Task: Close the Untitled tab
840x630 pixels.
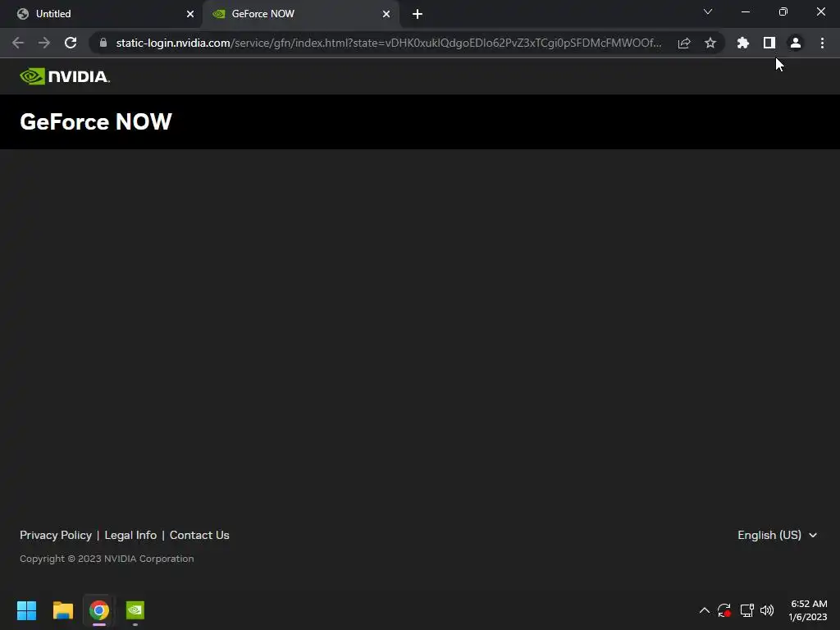Action: coord(190,14)
